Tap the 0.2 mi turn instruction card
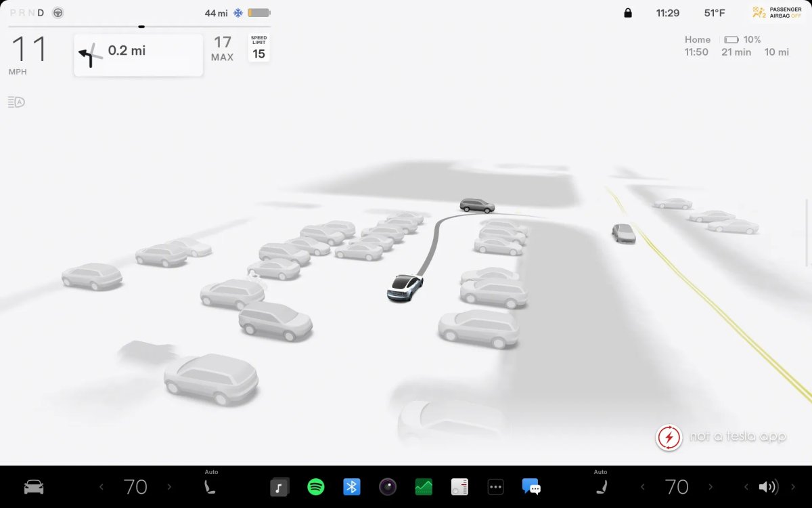This screenshot has width=812, height=508. click(138, 54)
